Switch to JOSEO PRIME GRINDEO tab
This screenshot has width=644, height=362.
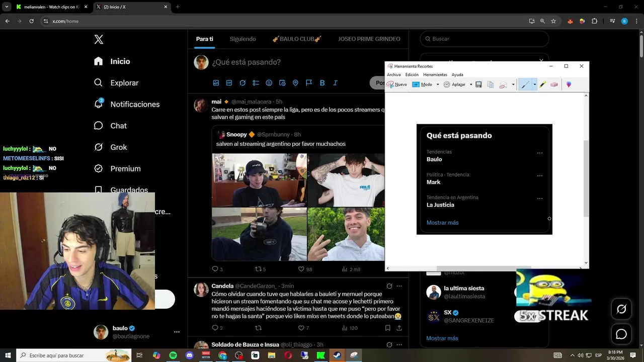point(369,39)
